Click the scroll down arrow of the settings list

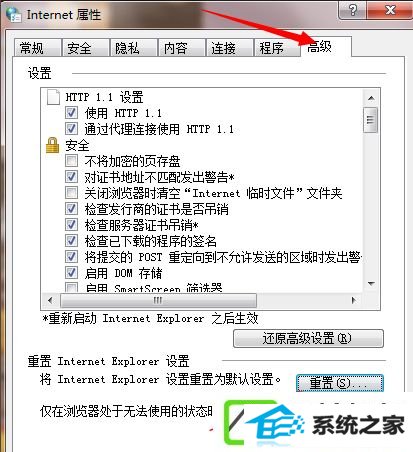coord(371,284)
